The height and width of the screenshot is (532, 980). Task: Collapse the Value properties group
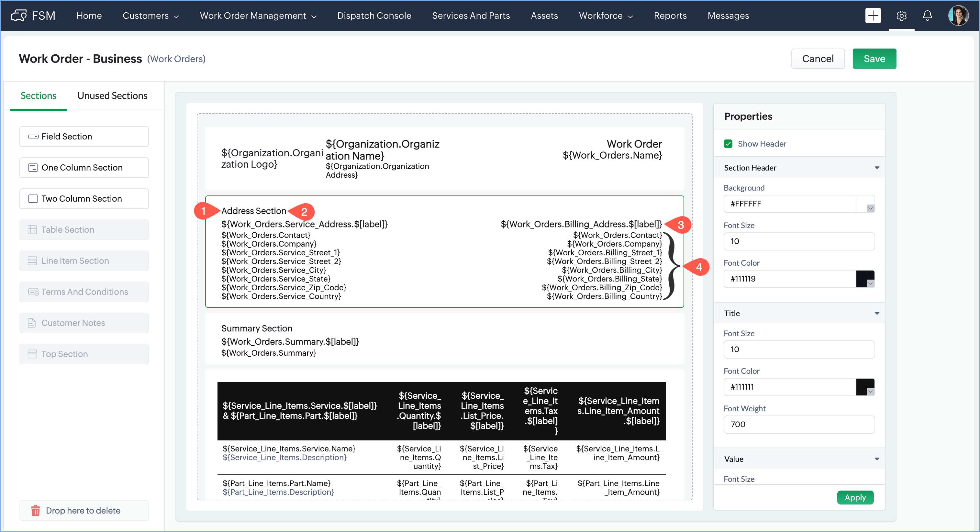tap(876, 459)
